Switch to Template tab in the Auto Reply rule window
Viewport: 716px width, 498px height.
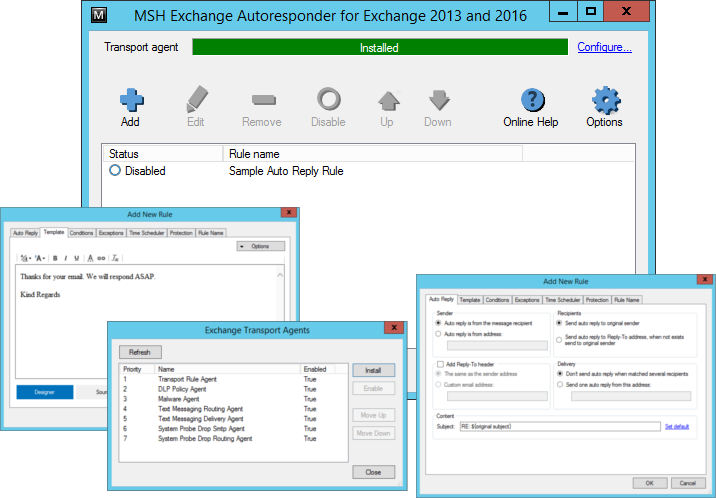click(x=470, y=300)
